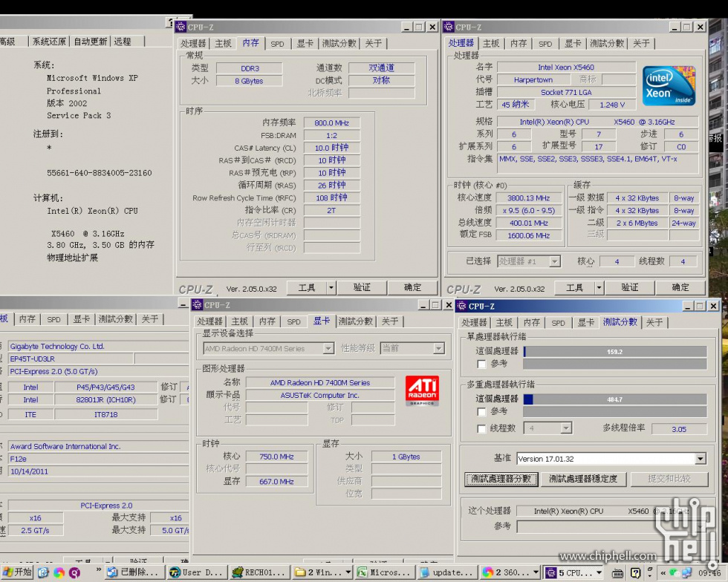
Task: Open the 开始 Start menu
Action: [16, 572]
